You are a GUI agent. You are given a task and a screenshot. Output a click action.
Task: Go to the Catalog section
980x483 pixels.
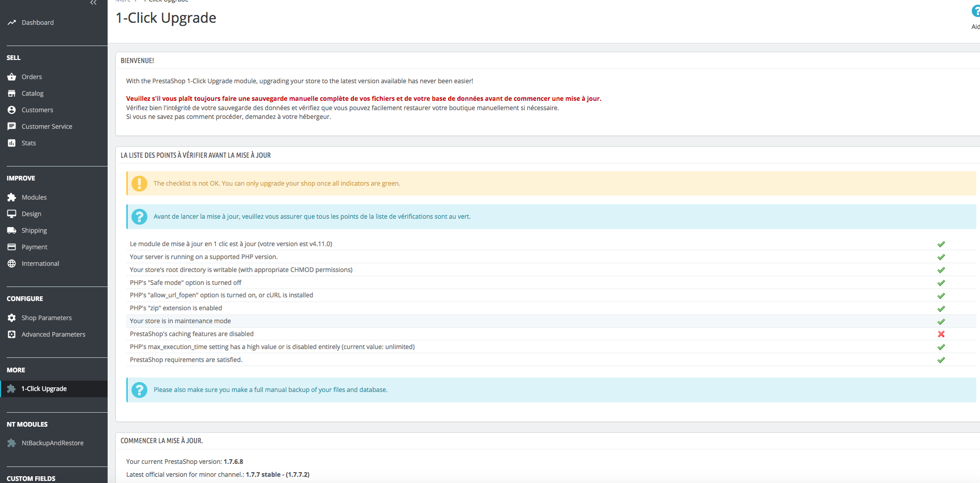click(x=33, y=94)
